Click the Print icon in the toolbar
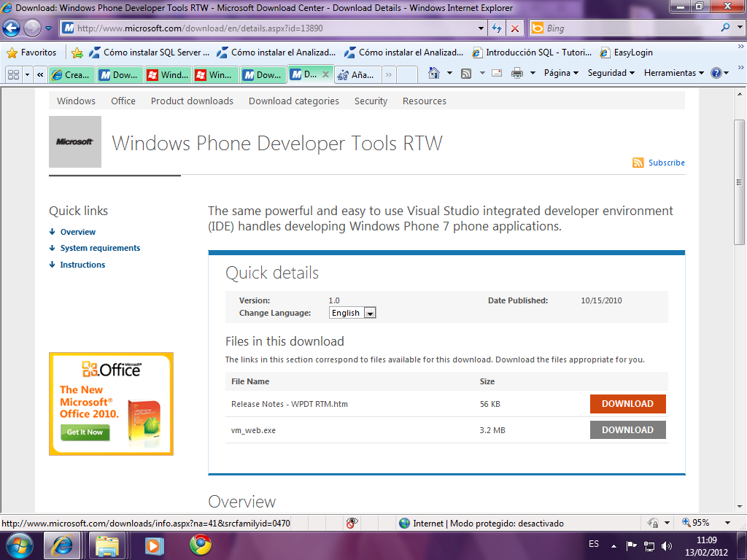This screenshot has height=560, width=747. click(x=517, y=73)
